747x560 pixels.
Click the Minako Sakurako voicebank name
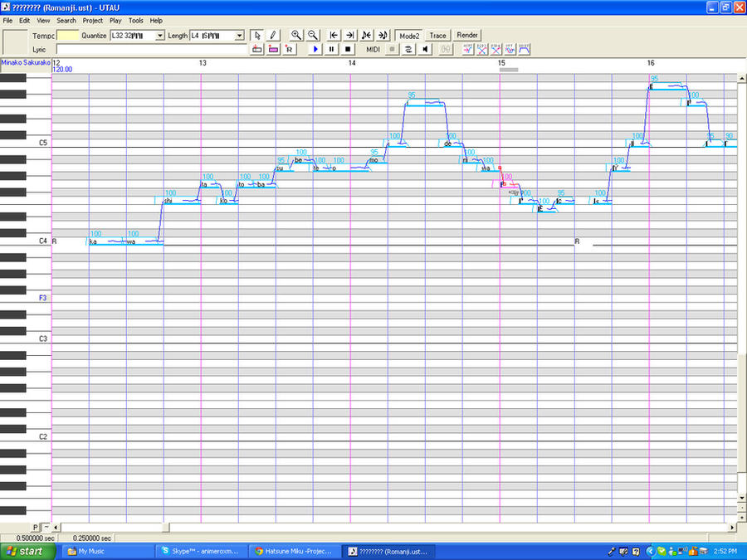click(26, 62)
